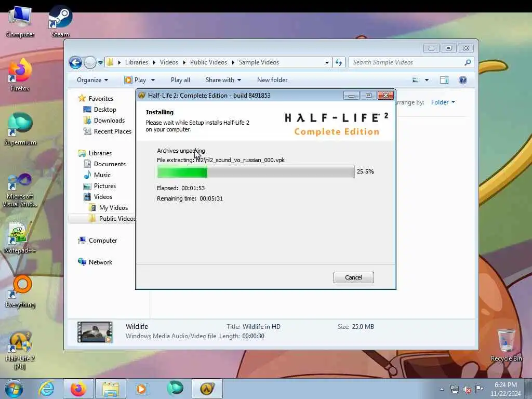Switch to Windows Explorer in the taskbar
532x399 pixels.
111,389
